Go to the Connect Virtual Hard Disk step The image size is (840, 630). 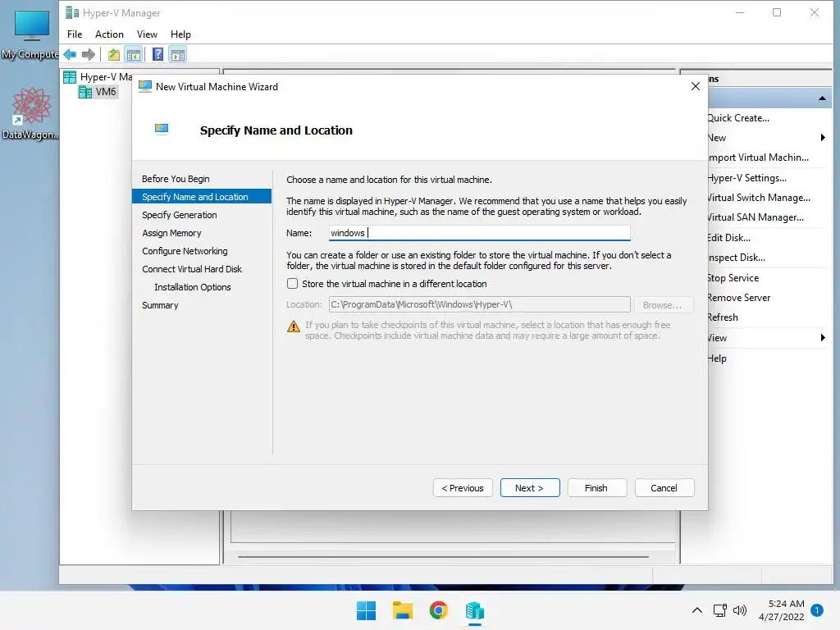192,269
